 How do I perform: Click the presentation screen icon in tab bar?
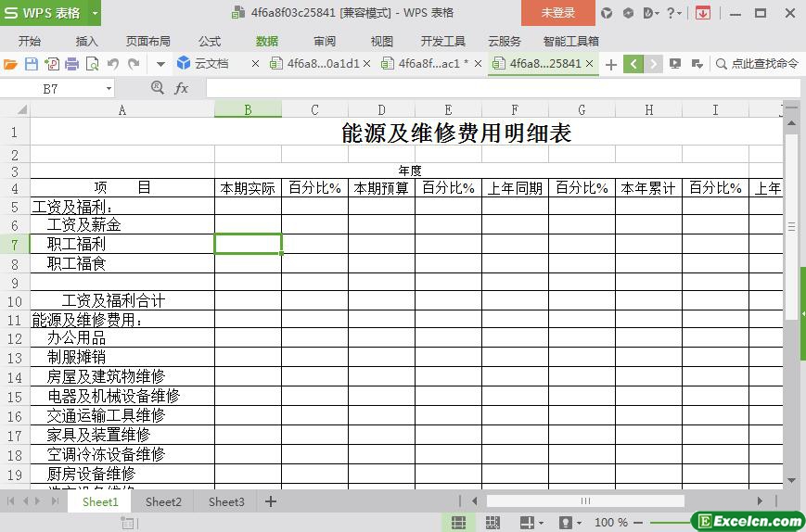[x=675, y=64]
